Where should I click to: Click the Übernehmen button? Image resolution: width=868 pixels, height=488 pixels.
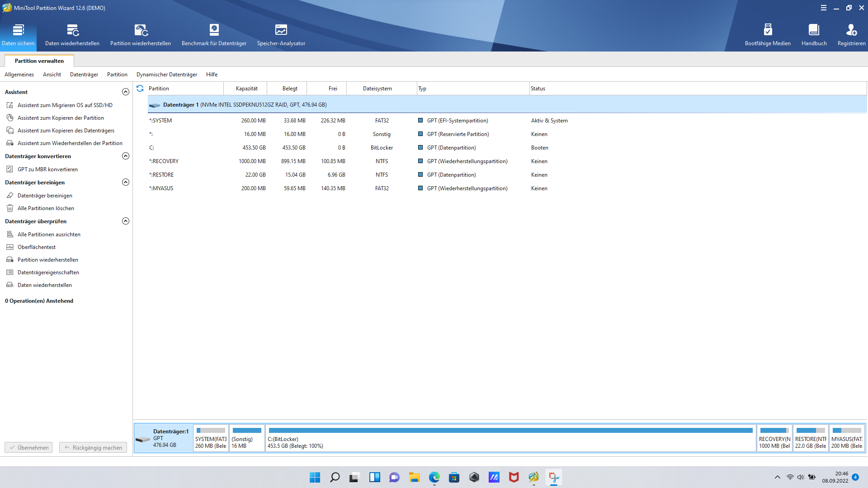point(28,447)
